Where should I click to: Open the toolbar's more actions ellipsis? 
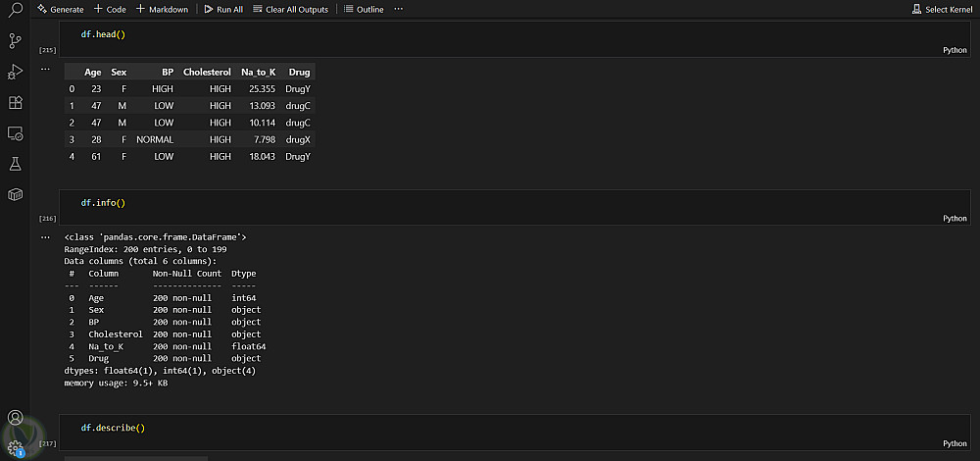pos(398,9)
